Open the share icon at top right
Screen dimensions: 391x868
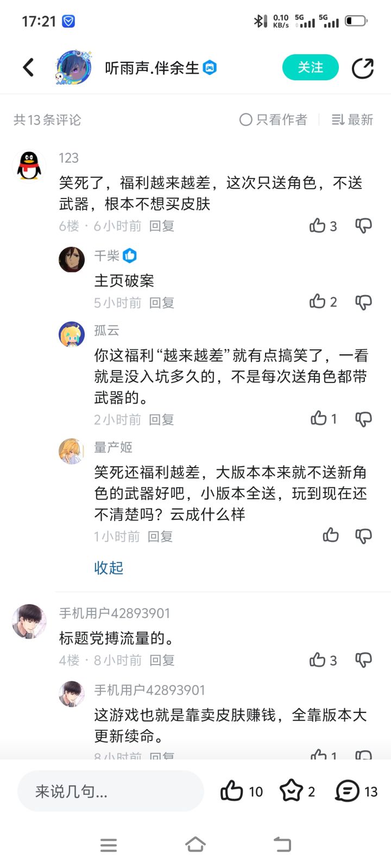pyautogui.click(x=363, y=68)
